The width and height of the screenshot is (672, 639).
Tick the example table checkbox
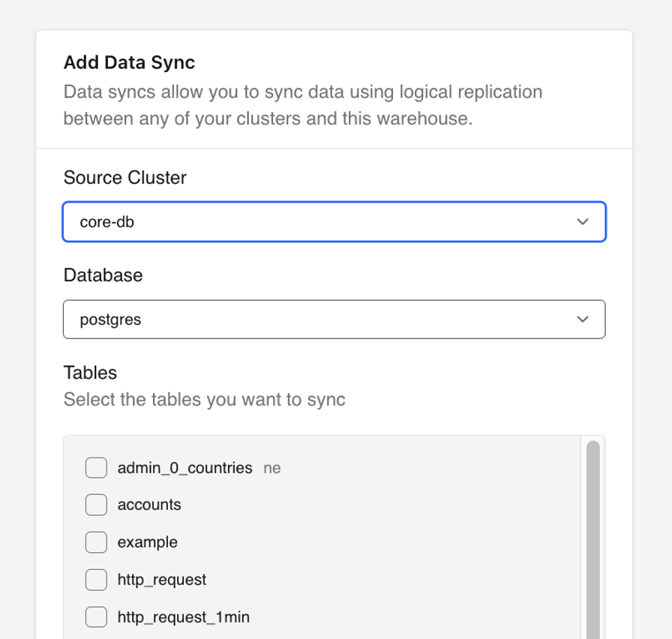click(x=96, y=542)
